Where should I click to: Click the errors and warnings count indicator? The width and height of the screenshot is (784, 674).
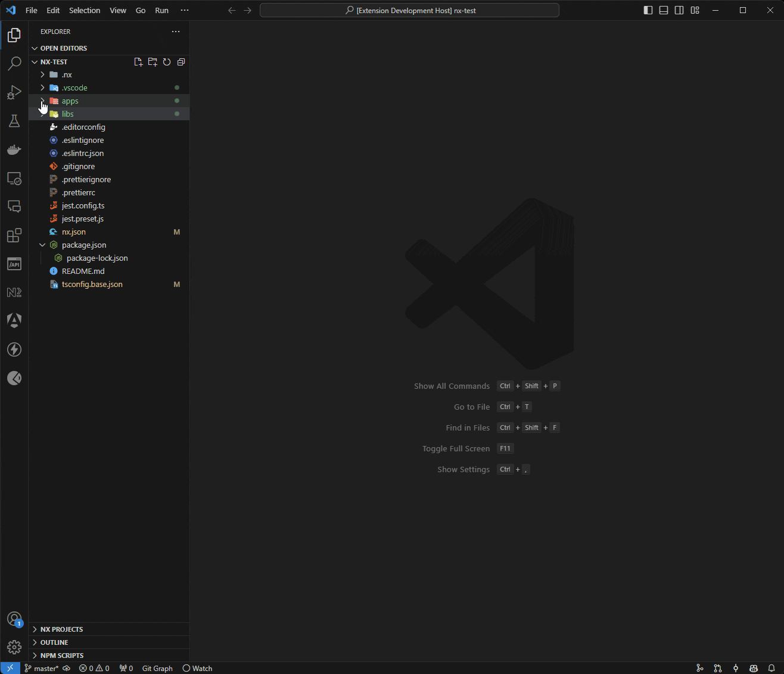(x=95, y=668)
